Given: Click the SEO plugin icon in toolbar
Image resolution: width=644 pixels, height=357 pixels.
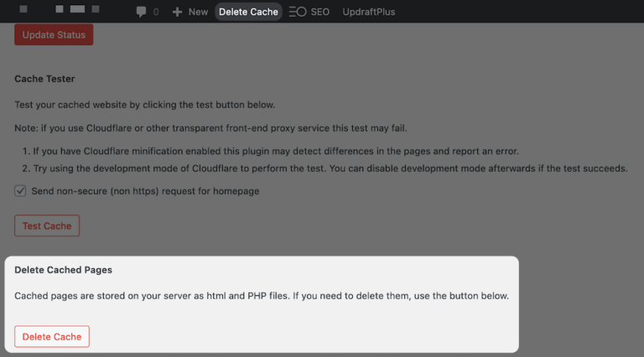Looking at the screenshot, I should click(x=297, y=12).
